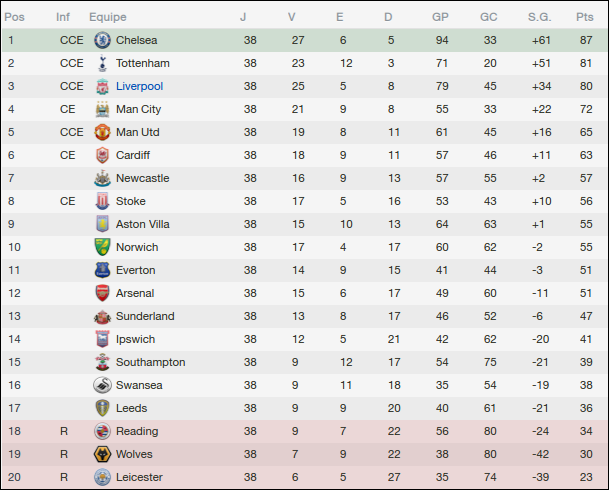Click the S.G. column header

click(x=540, y=17)
